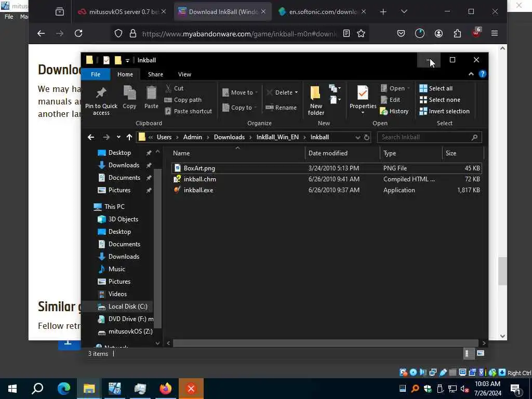Reload the Firefox page

(x=78, y=33)
